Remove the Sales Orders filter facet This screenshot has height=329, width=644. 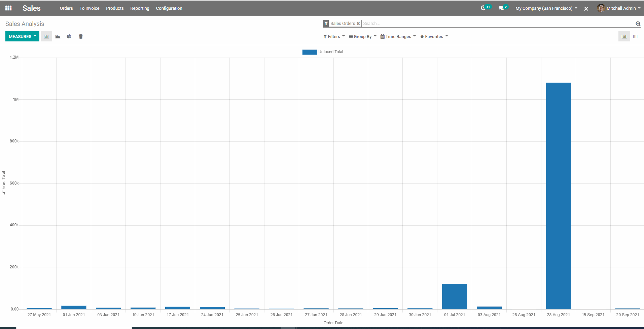358,24
